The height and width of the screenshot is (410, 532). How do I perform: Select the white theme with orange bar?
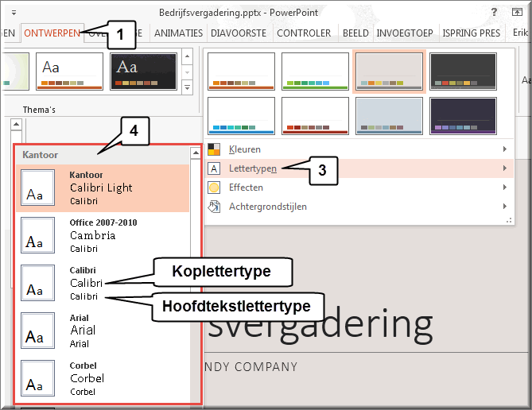69,72
